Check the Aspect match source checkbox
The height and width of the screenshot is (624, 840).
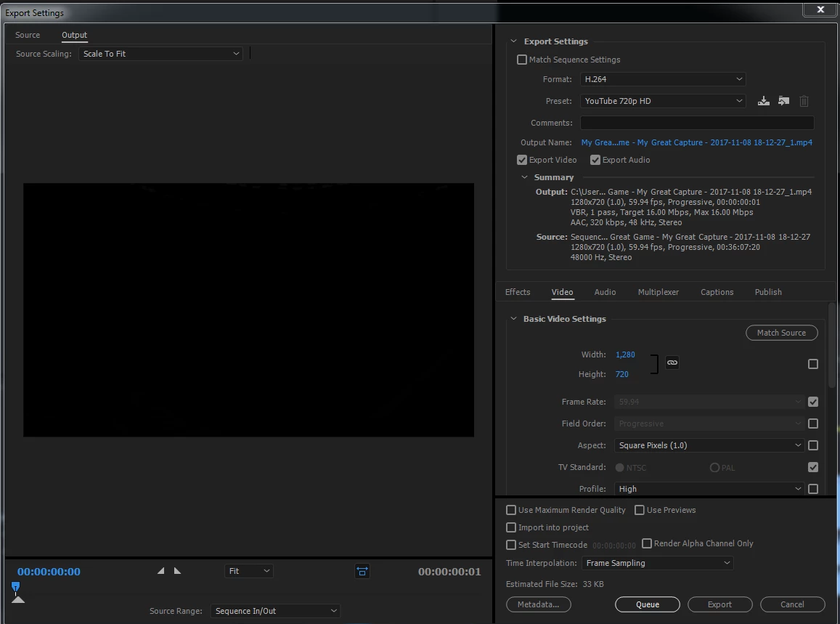coord(812,445)
